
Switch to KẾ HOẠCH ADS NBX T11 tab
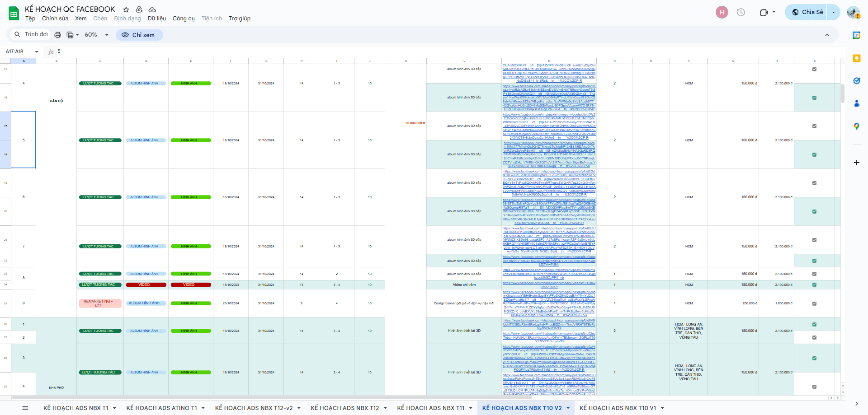[430, 408]
